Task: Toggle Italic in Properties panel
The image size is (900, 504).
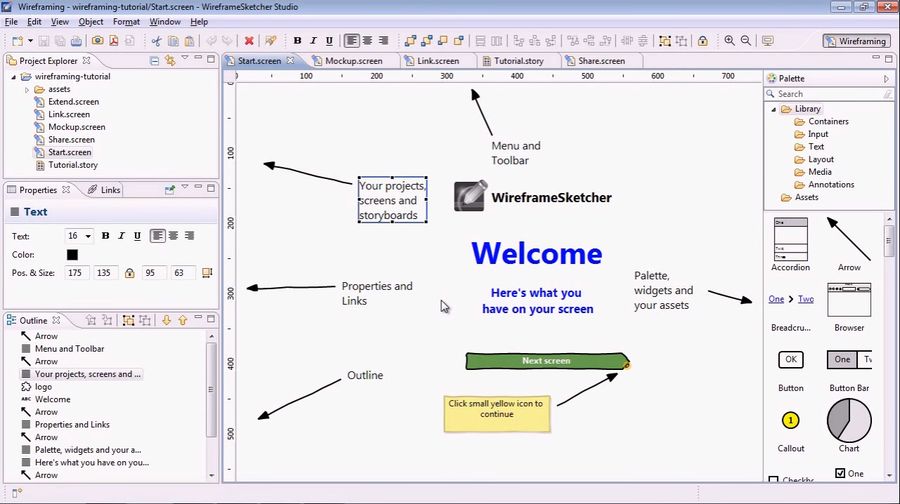Action: 121,236
